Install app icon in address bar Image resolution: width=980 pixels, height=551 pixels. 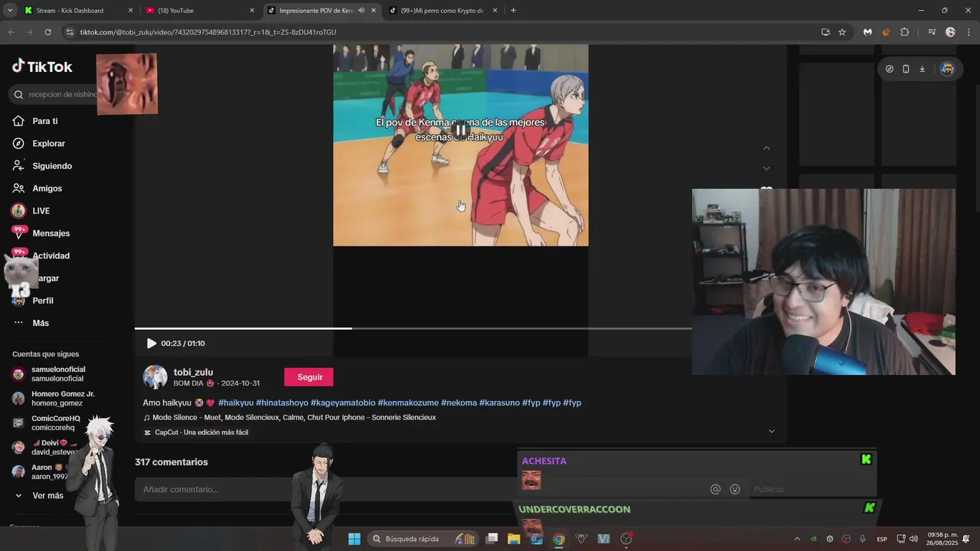(825, 32)
